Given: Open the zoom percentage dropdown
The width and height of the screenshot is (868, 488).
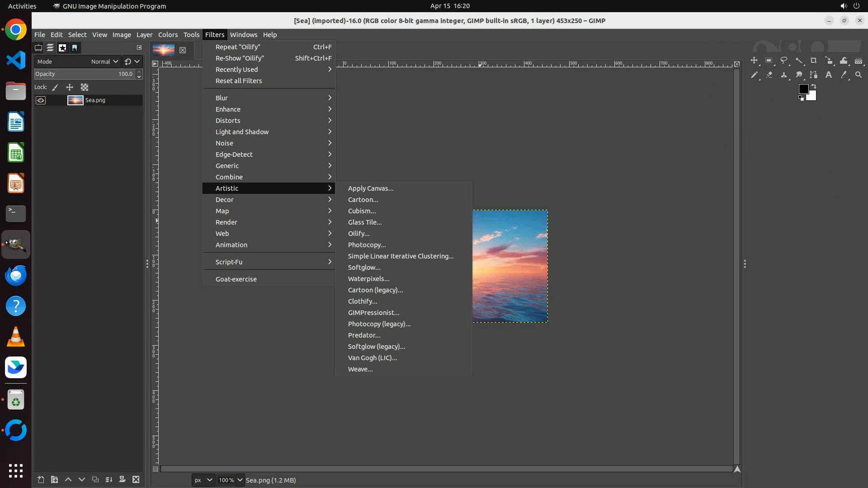Looking at the screenshot, I should (x=240, y=480).
